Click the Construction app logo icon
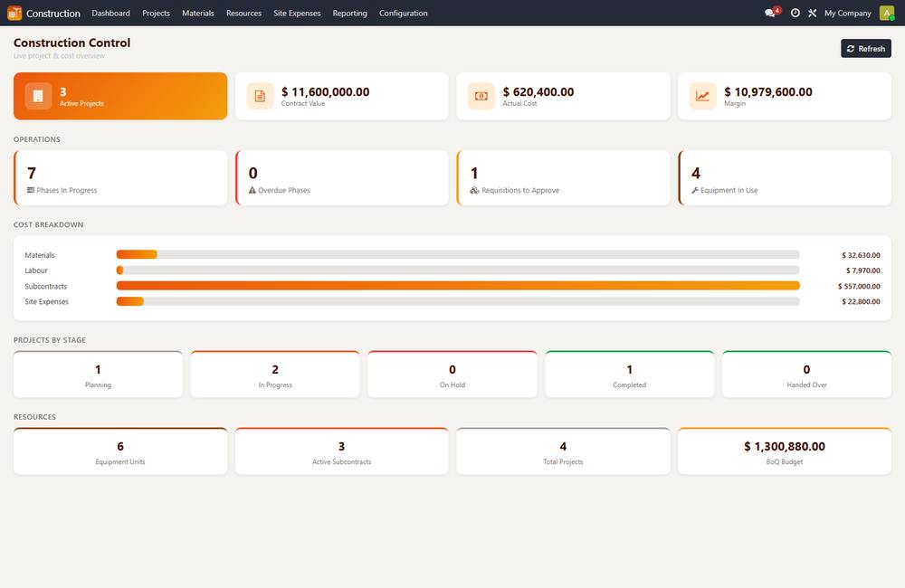Screen dimensions: 905x588 [x=14, y=13]
